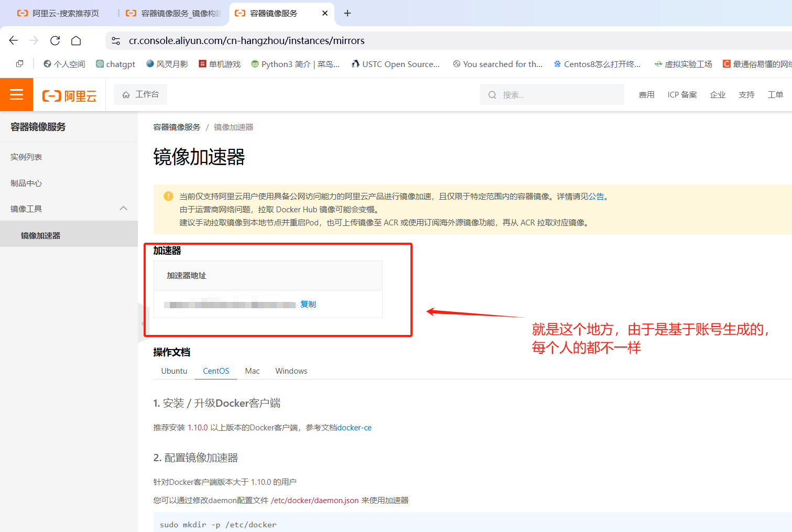Click 容器镜像服务 breadcrumb link
792x532 pixels.
(x=177, y=127)
